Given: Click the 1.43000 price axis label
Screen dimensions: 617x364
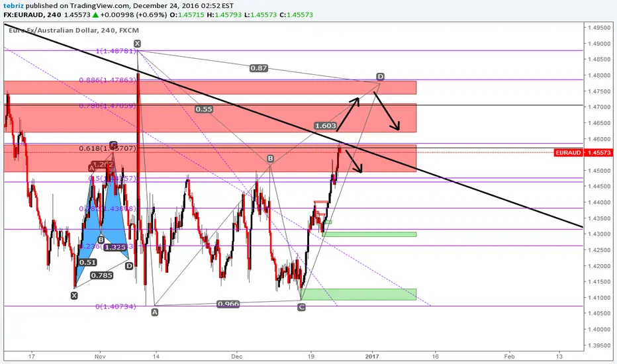Looking at the screenshot, I should click(x=599, y=234).
